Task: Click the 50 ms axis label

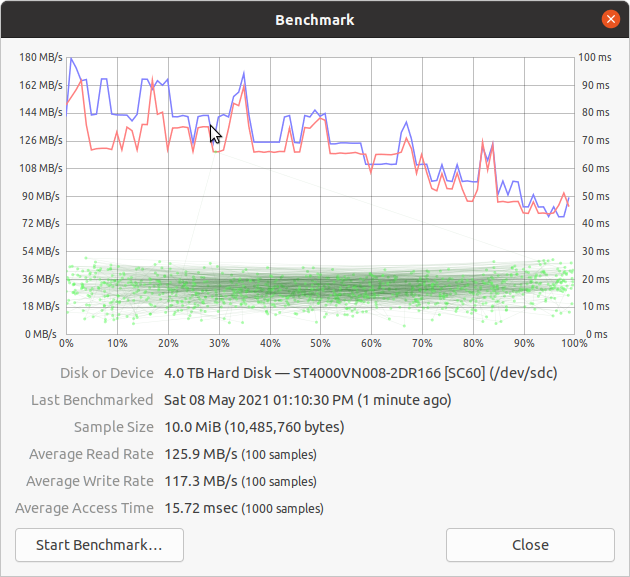Action: (x=595, y=196)
